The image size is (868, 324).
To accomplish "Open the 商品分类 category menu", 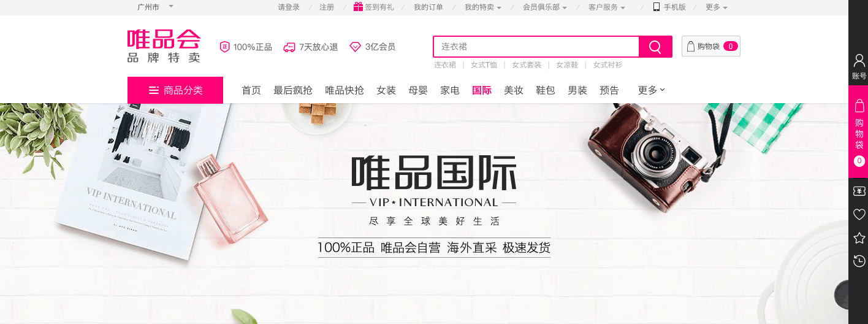I will 175,90.
